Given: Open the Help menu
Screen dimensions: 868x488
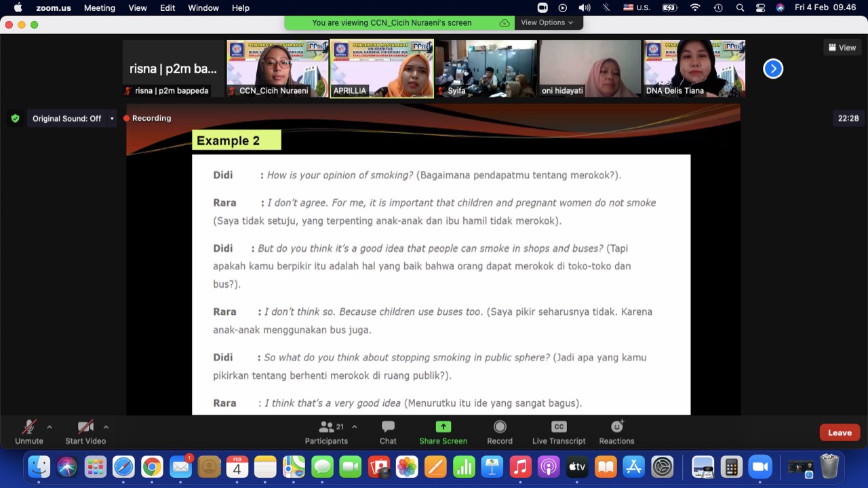Looking at the screenshot, I should [x=241, y=7].
